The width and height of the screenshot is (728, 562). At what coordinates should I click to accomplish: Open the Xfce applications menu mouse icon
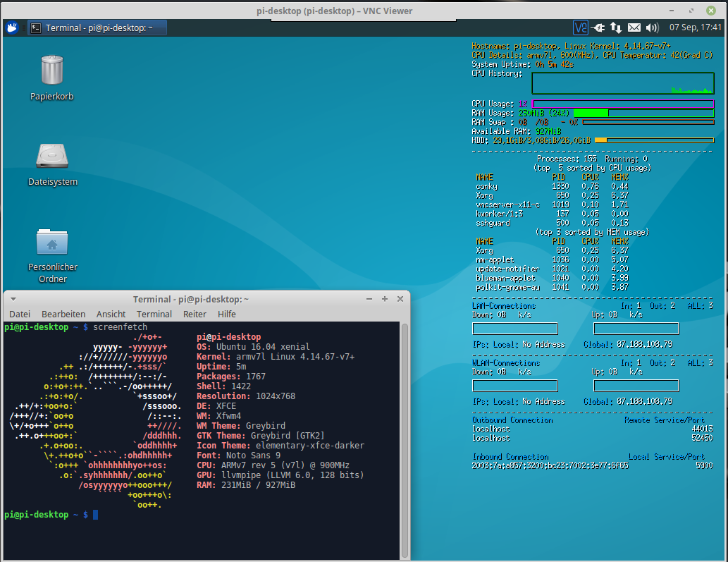click(12, 28)
